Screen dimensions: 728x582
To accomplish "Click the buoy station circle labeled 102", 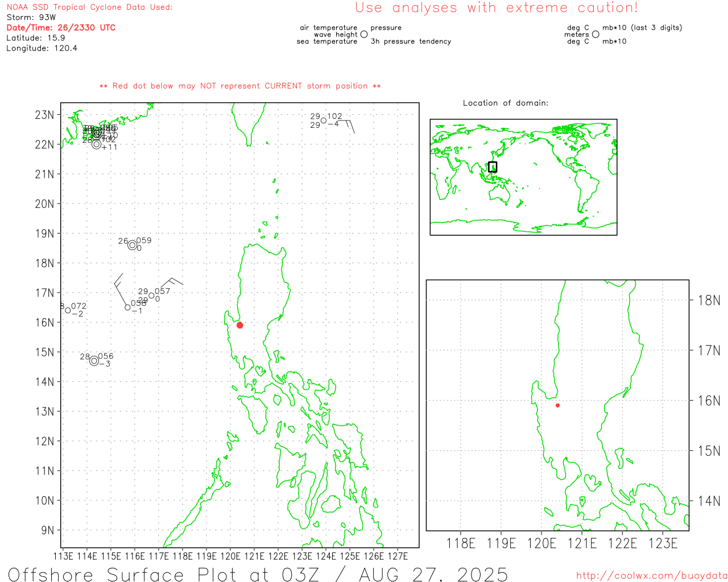I will [x=323, y=120].
